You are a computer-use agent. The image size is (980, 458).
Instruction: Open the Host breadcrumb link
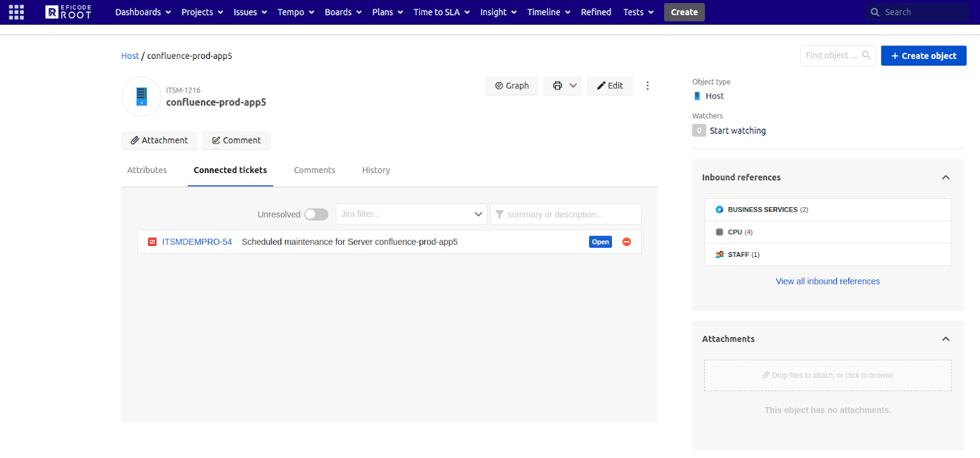(x=130, y=56)
